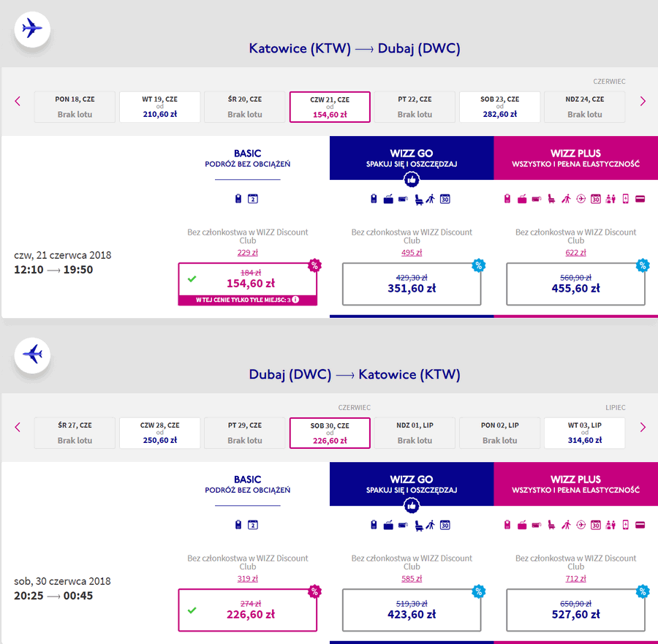Open the 229 zł non-member price link
This screenshot has height=644, width=658.
click(248, 253)
